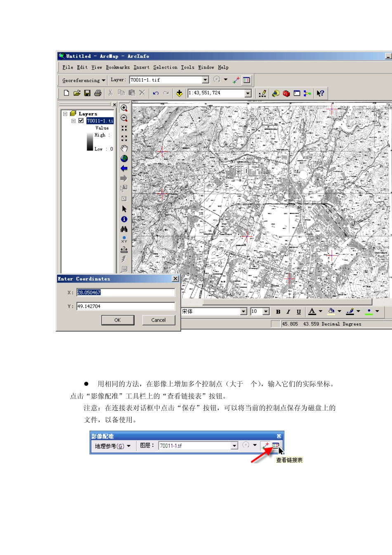Collapse the Layers tree node

(65, 114)
